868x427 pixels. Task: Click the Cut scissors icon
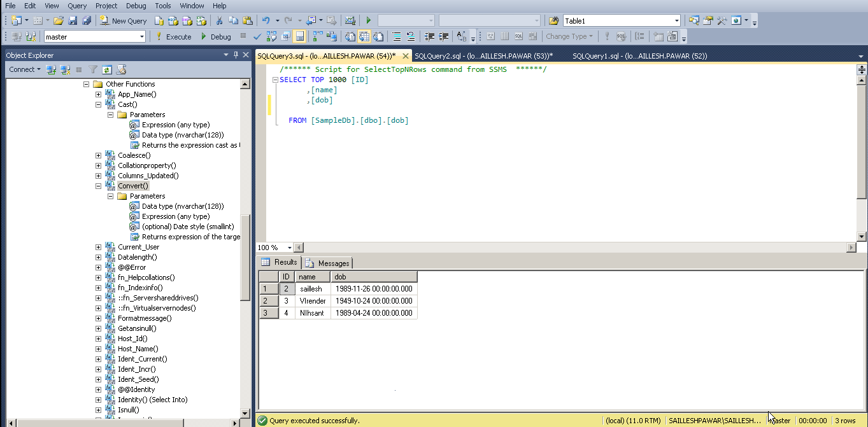tap(219, 21)
